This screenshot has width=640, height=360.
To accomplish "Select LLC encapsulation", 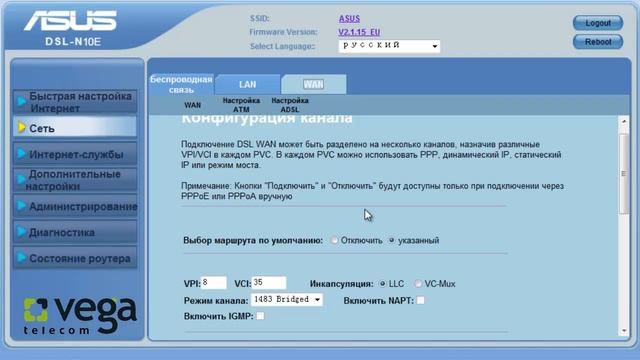I will coord(382,284).
